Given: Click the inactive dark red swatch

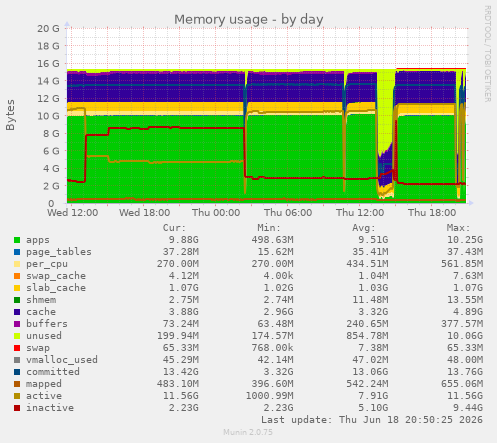Looking at the screenshot, I should tap(17, 408).
